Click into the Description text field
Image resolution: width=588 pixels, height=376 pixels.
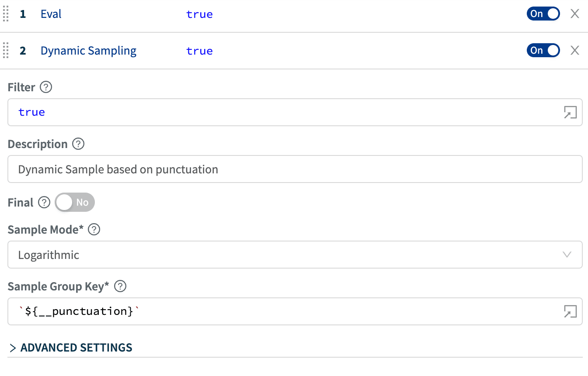click(295, 169)
